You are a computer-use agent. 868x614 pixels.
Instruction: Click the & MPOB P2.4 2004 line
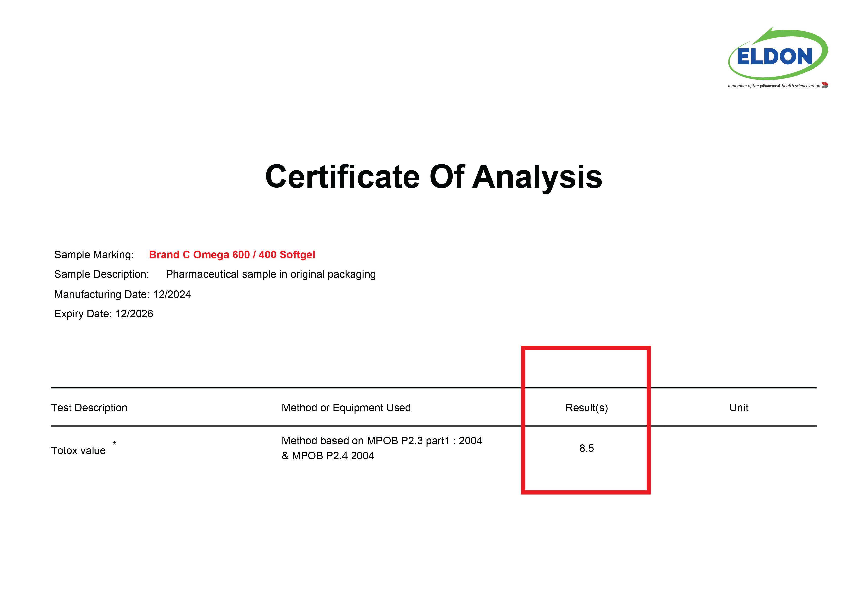pos(328,456)
